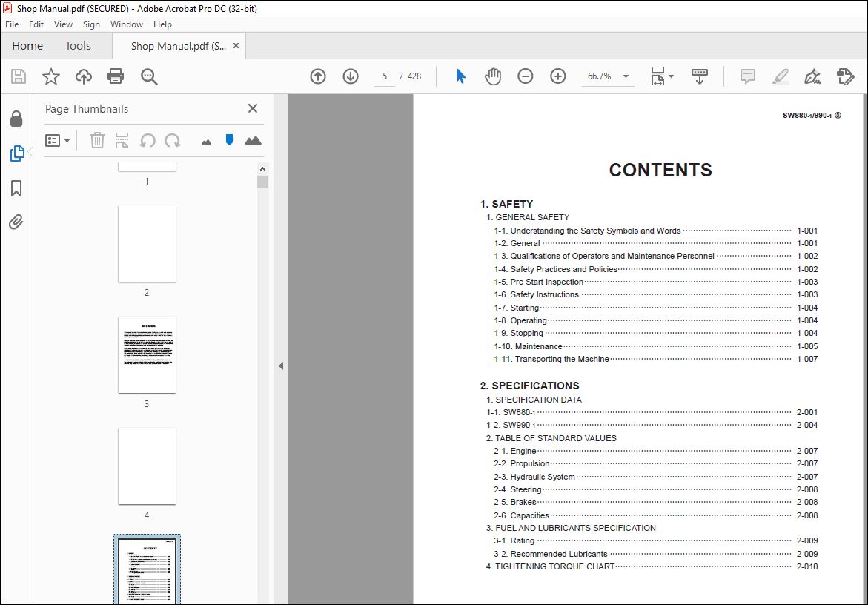
Task: Open the find text magnifier tool
Action: (x=149, y=76)
